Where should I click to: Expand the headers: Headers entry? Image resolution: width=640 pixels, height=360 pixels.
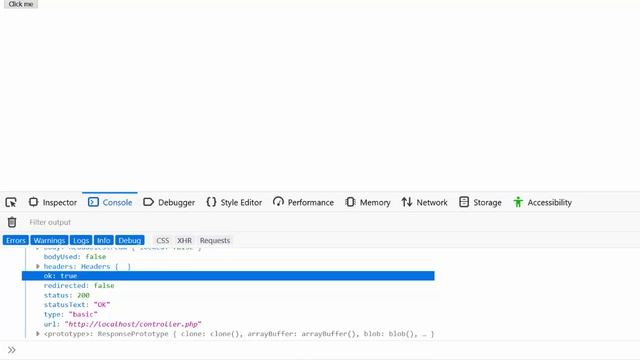coord(38,266)
